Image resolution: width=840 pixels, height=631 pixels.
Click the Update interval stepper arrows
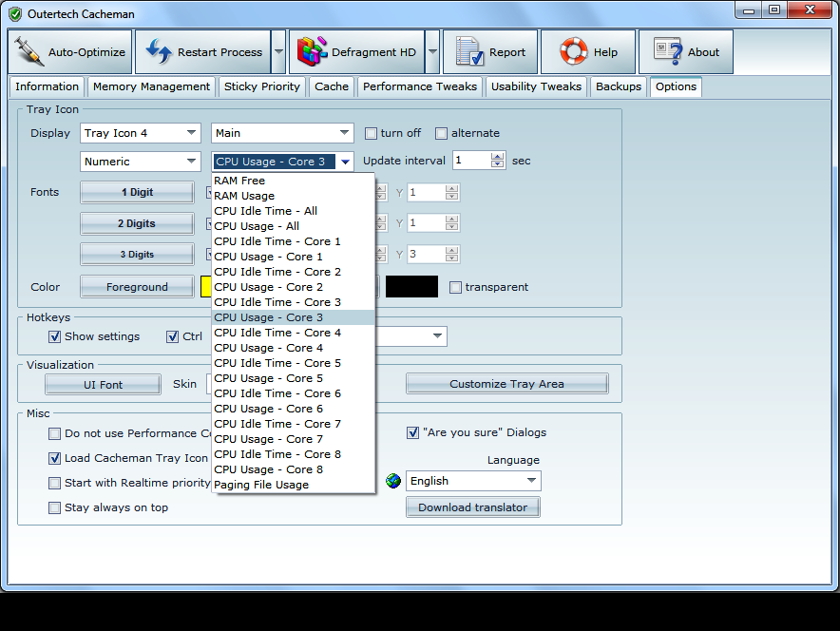click(x=498, y=161)
